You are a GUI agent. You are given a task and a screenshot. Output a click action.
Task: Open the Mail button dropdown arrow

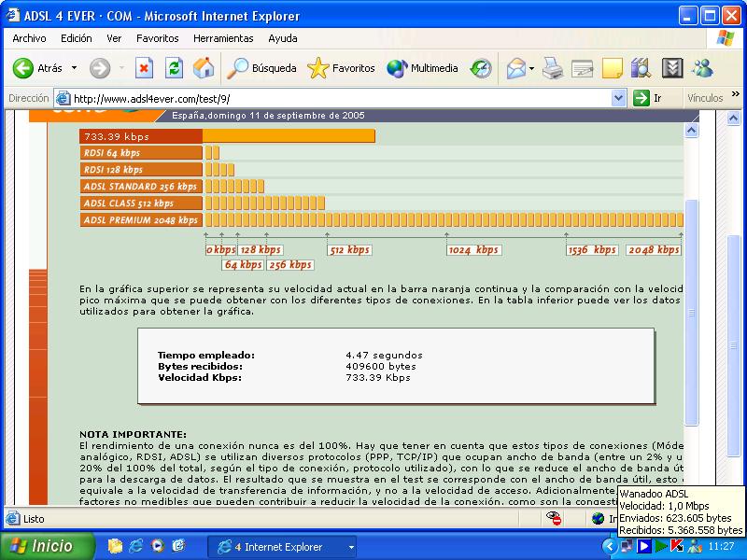pos(531,68)
